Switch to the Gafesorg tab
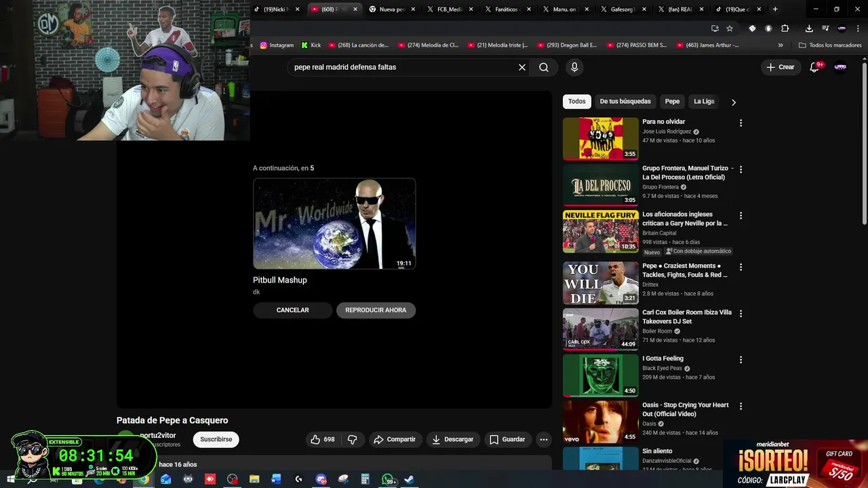Screen dimensions: 868x488 click(623, 9)
